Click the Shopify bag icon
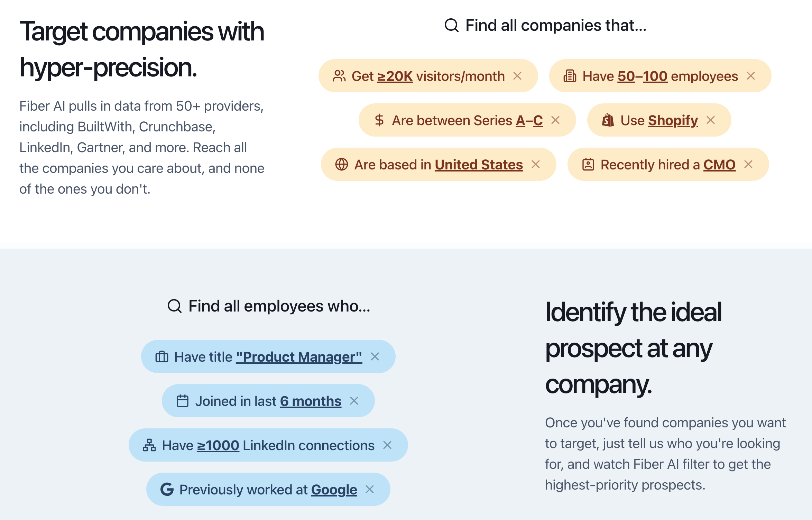The height and width of the screenshot is (520, 812). point(608,120)
